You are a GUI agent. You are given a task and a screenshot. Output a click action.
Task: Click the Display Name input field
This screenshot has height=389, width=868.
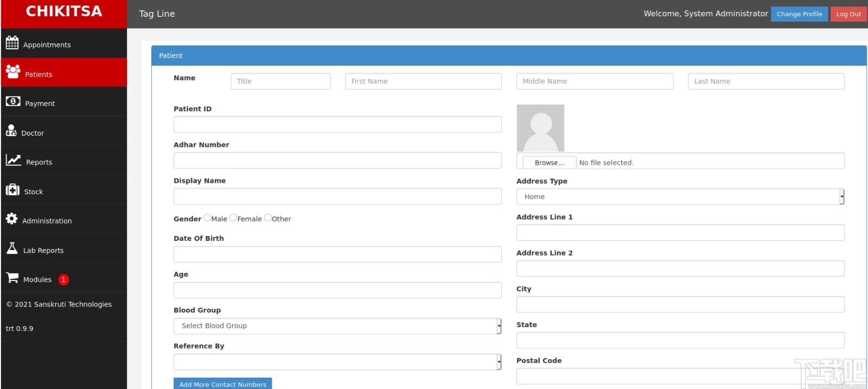click(337, 196)
